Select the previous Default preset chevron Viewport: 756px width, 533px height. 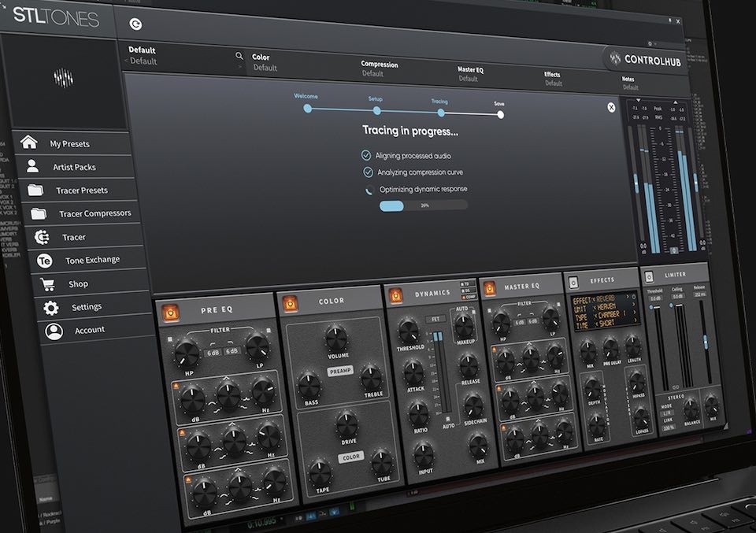pos(126,61)
